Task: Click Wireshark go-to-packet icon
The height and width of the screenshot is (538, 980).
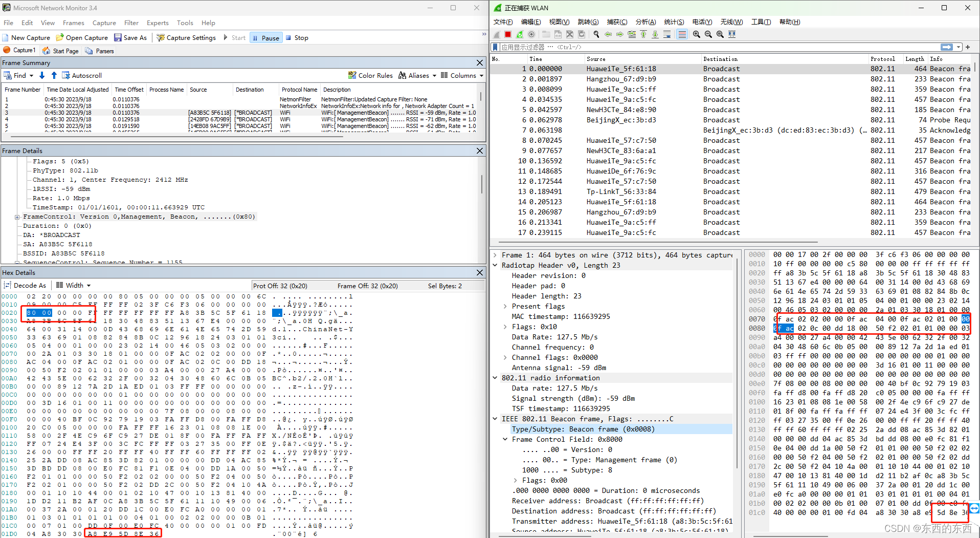Action: tap(632, 34)
